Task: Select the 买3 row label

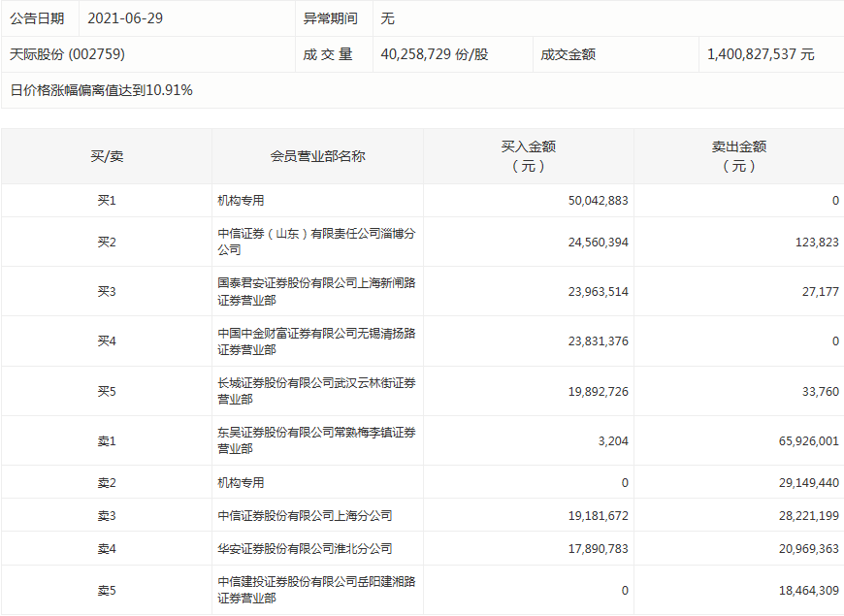Action: (107, 291)
